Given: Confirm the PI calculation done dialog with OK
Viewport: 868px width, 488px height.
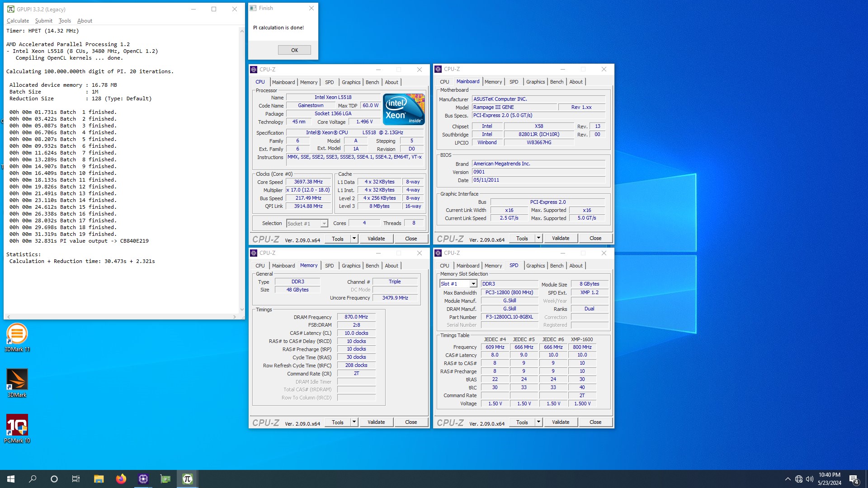Looking at the screenshot, I should (x=294, y=50).
